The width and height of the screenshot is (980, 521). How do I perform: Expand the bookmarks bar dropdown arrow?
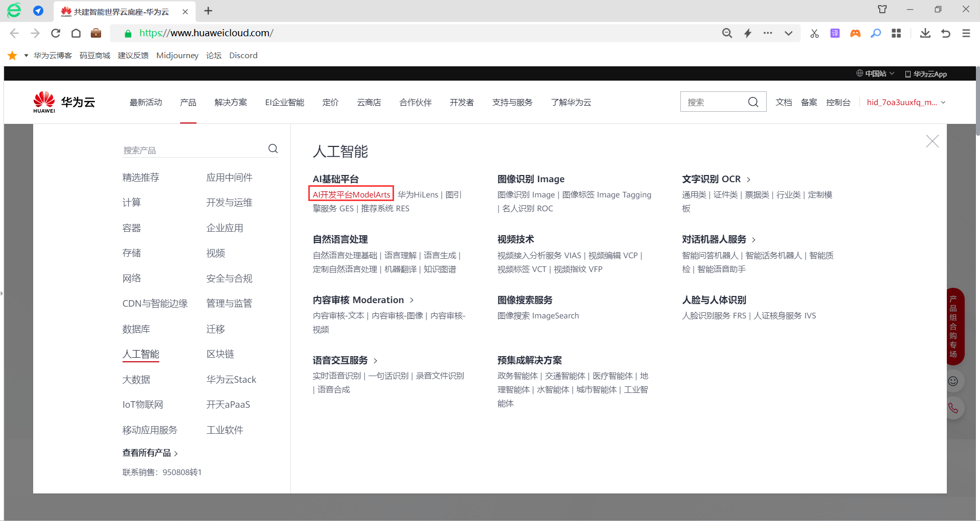tap(26, 55)
